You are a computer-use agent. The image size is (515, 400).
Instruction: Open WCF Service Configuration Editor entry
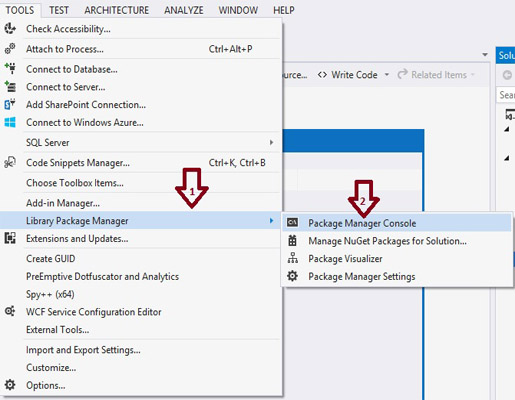tap(141, 312)
